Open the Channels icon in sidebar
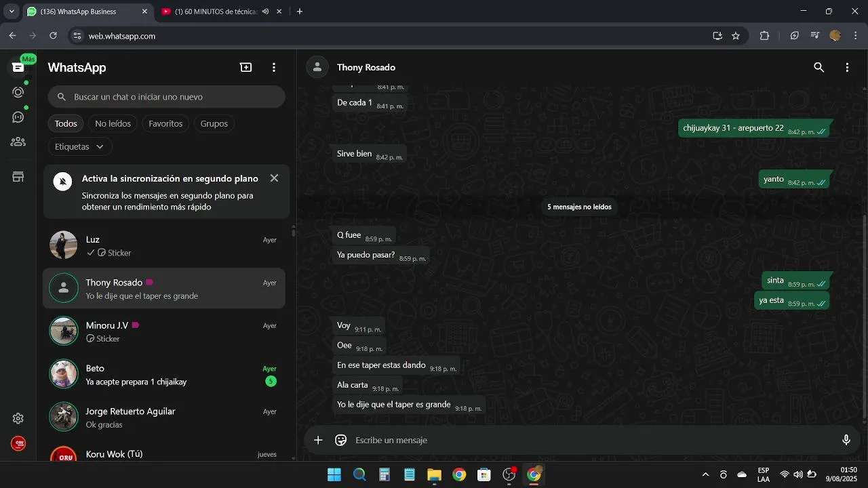 click(18, 117)
